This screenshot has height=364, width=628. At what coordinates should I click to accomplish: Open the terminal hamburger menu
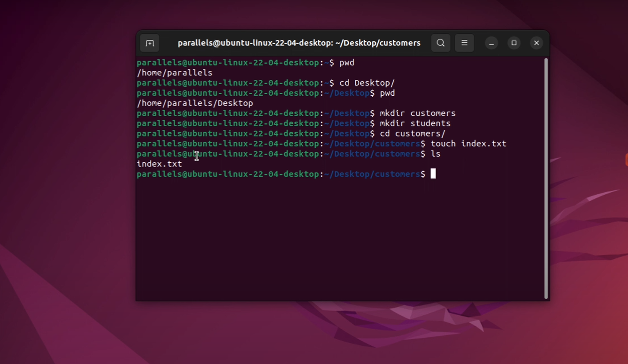[464, 43]
